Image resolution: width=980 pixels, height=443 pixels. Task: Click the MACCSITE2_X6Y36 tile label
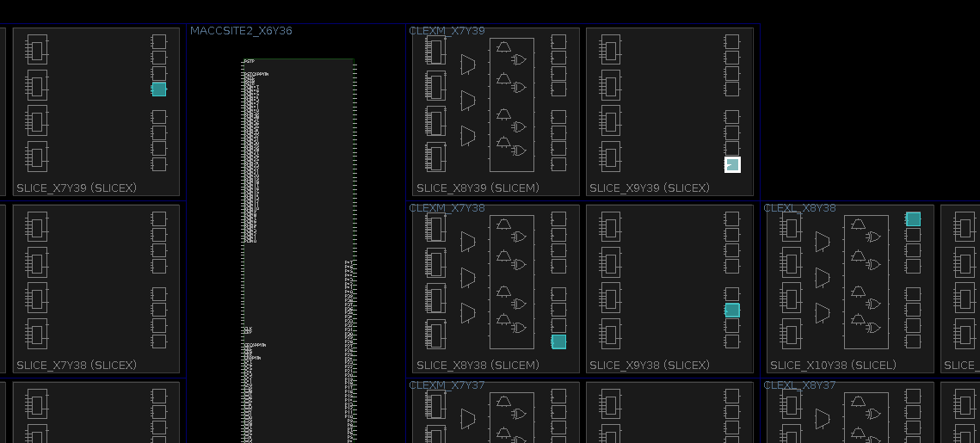coord(241,31)
